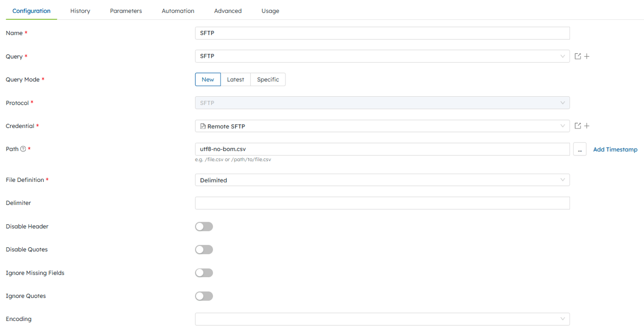Expand the Encoding dropdown

pos(382,319)
